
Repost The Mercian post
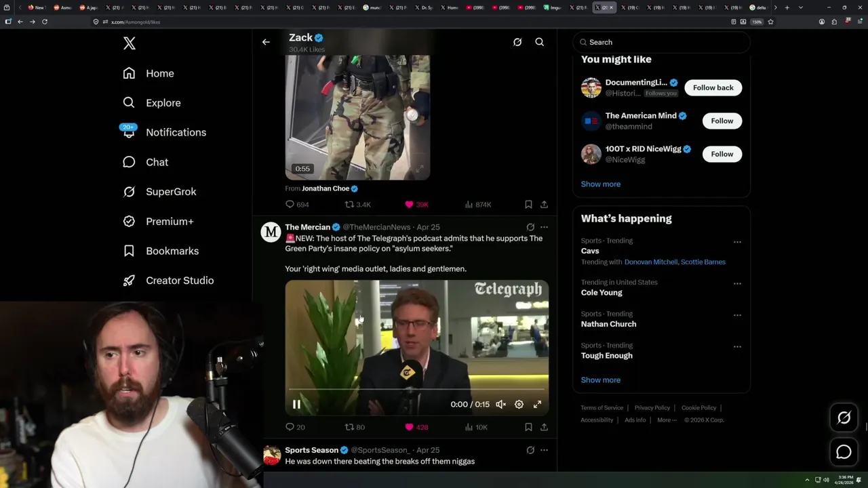[355, 427]
